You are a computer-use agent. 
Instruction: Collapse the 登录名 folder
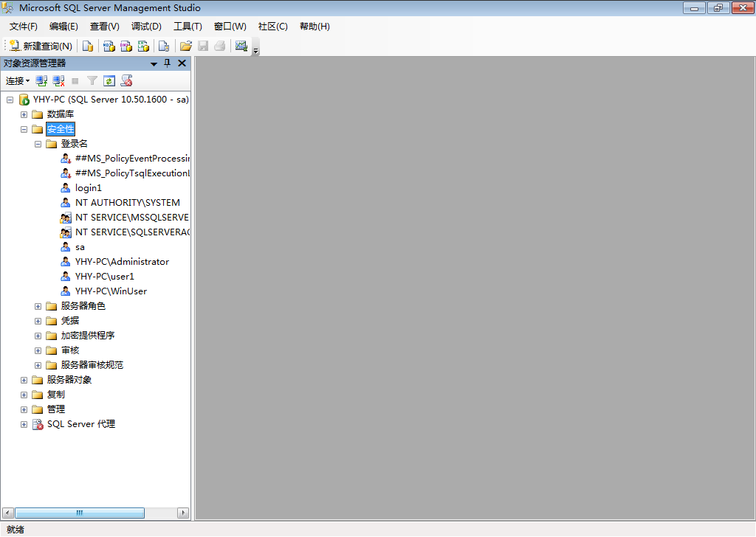point(38,144)
